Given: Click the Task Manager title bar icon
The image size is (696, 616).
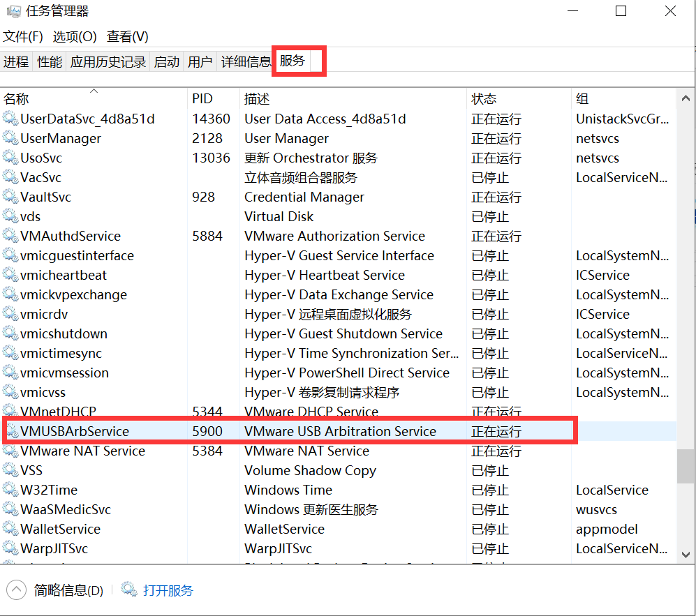Looking at the screenshot, I should (x=14, y=11).
